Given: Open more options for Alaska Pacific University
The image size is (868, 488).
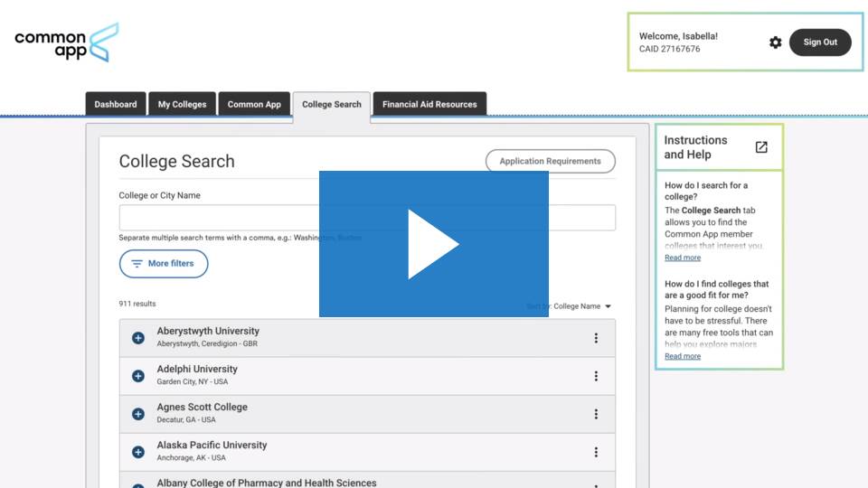Looking at the screenshot, I should click(x=596, y=452).
